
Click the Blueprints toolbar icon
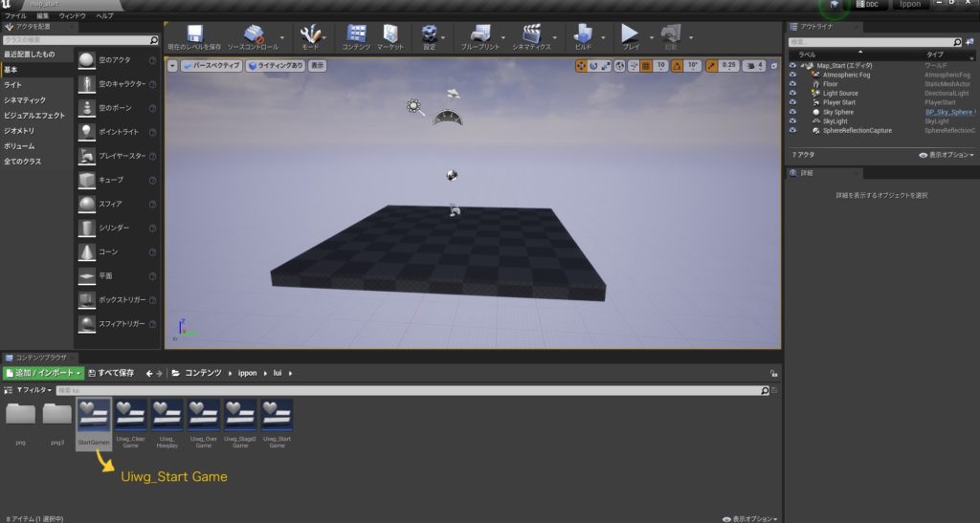pyautogui.click(x=479, y=35)
